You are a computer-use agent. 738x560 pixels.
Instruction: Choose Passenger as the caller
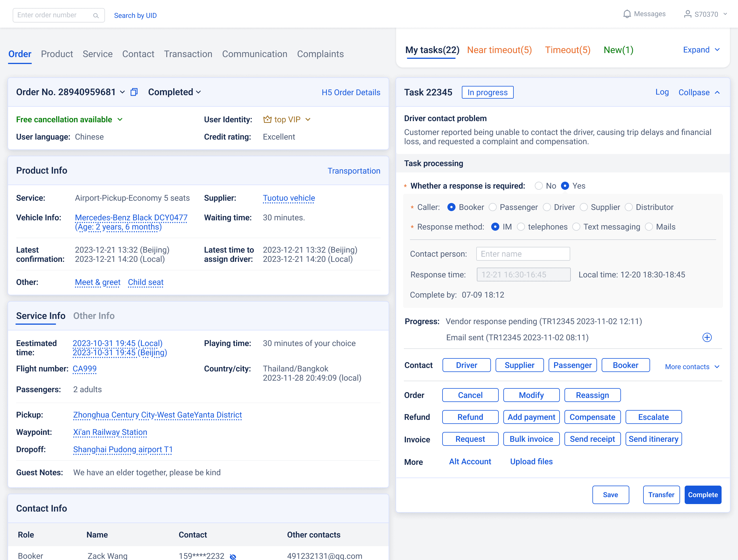point(493,207)
